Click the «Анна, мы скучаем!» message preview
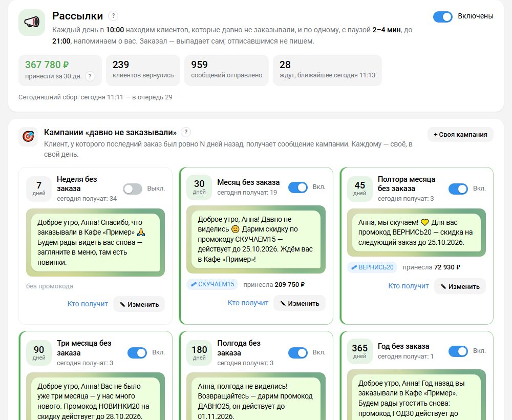 coord(416,232)
